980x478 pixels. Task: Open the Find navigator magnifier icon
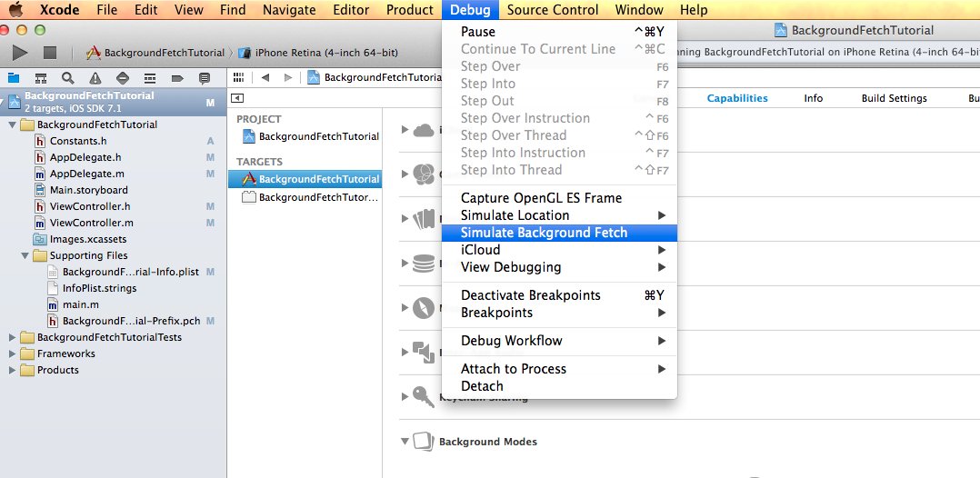coord(67,78)
